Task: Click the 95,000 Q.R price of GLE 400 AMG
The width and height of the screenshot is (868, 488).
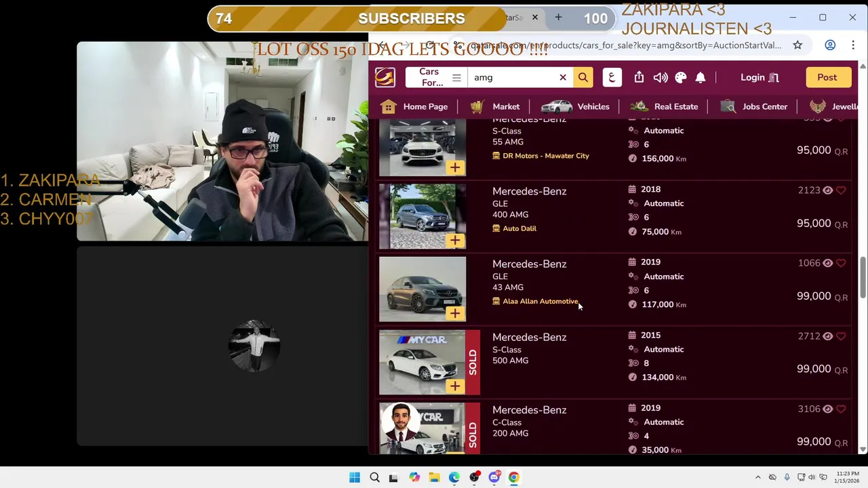Action: [x=822, y=224]
